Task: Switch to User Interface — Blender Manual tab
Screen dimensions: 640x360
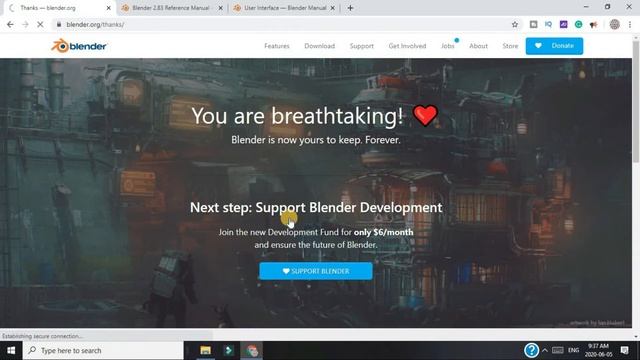Action: 284,8
